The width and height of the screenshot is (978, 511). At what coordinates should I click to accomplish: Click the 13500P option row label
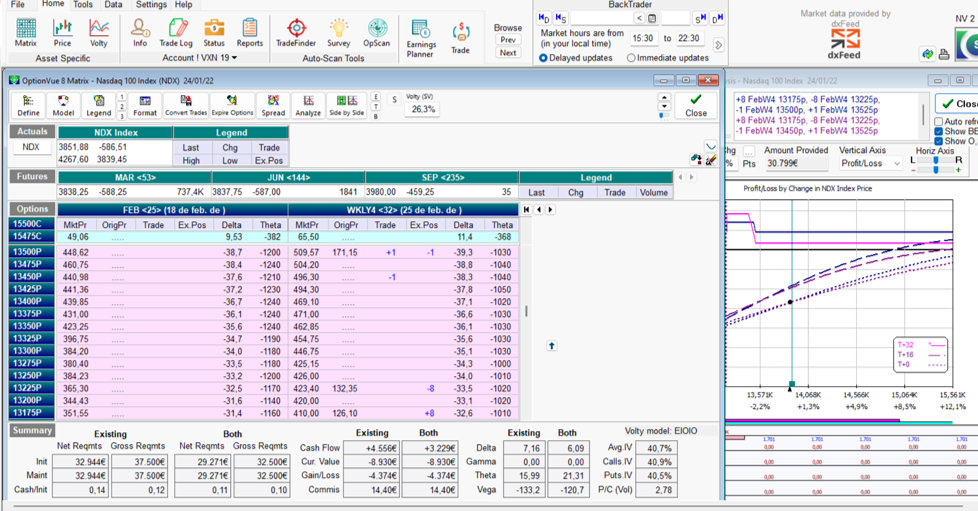[31, 252]
